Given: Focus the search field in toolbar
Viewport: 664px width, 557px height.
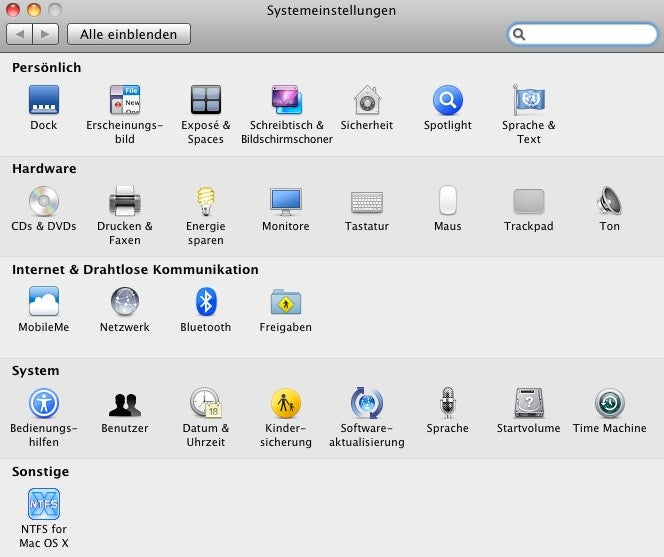Looking at the screenshot, I should pyautogui.click(x=583, y=34).
